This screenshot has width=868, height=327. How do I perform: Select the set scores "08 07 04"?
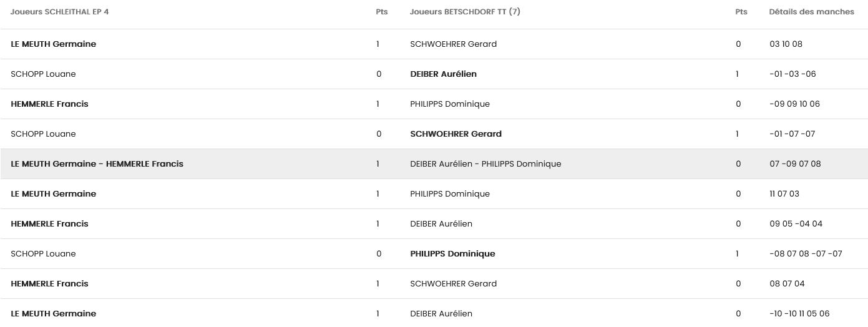[788, 284]
